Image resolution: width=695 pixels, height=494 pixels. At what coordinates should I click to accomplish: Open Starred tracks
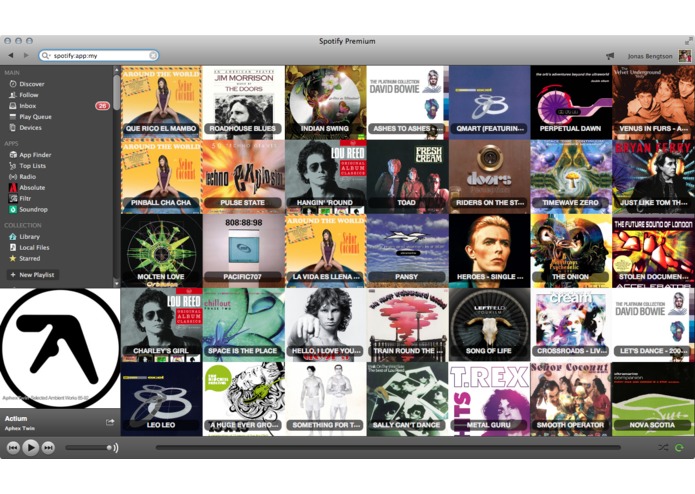[29, 258]
